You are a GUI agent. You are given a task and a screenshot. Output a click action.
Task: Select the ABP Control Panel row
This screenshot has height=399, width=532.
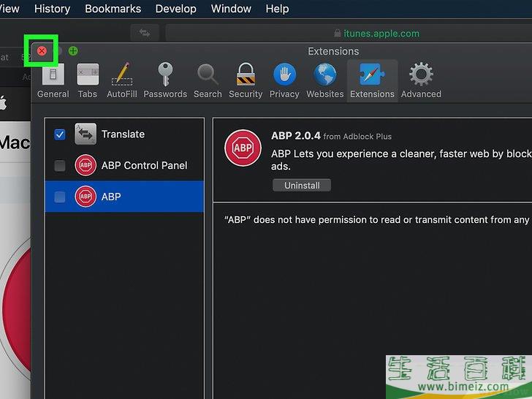click(124, 165)
